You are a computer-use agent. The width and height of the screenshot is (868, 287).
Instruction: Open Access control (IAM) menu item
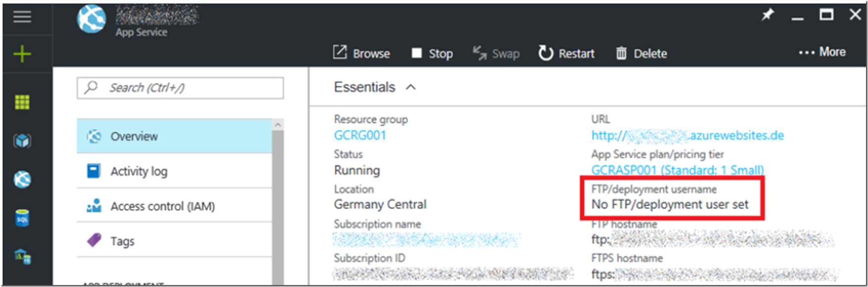pos(174,206)
